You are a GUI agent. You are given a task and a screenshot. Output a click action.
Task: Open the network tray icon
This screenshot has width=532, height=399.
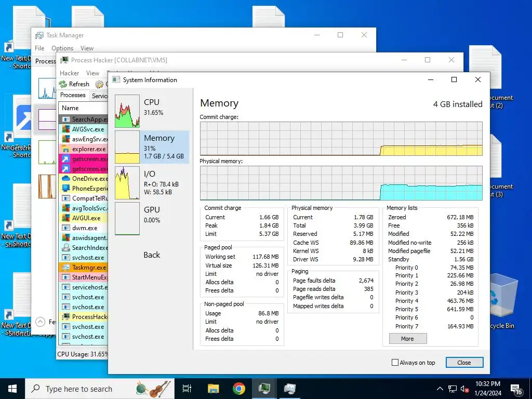(453, 389)
